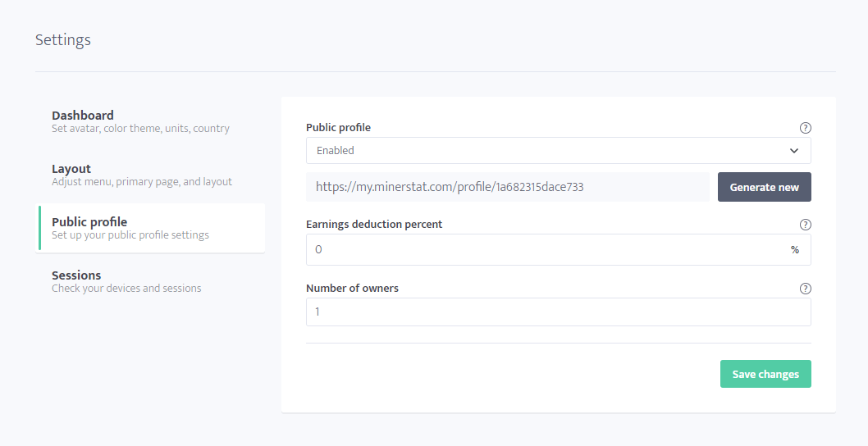Click the percent sign in earnings field
Viewport: 868px width, 446px height.
[x=795, y=249]
